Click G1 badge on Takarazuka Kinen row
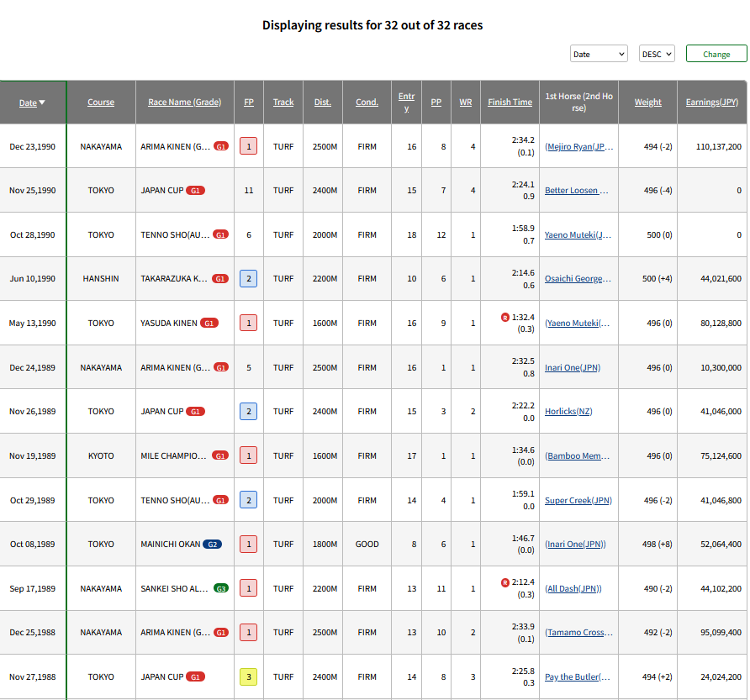 coord(220,279)
